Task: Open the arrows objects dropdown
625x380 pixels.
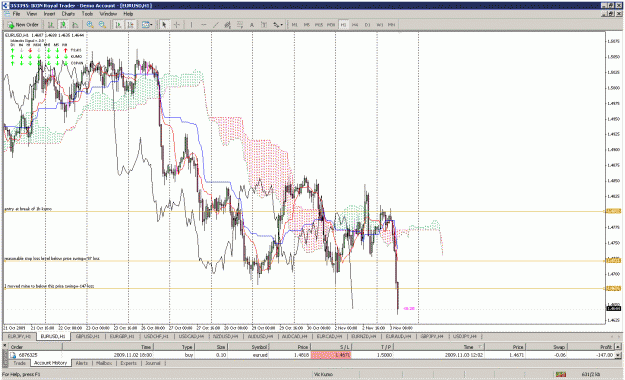Action: point(278,25)
